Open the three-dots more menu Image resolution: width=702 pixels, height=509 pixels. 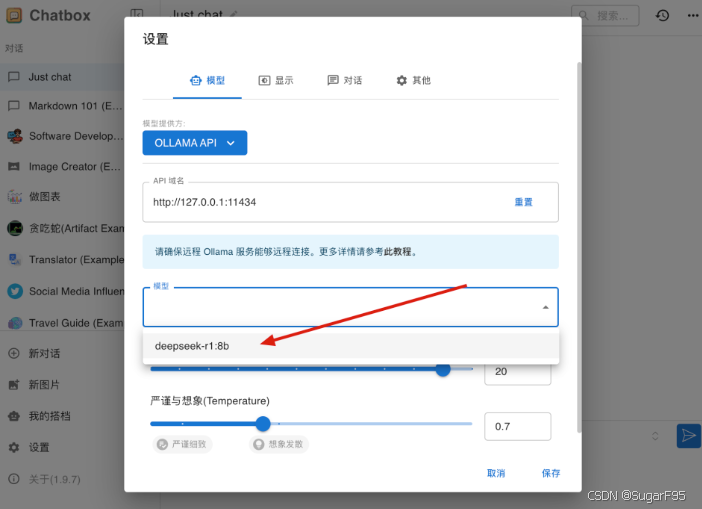[693, 16]
